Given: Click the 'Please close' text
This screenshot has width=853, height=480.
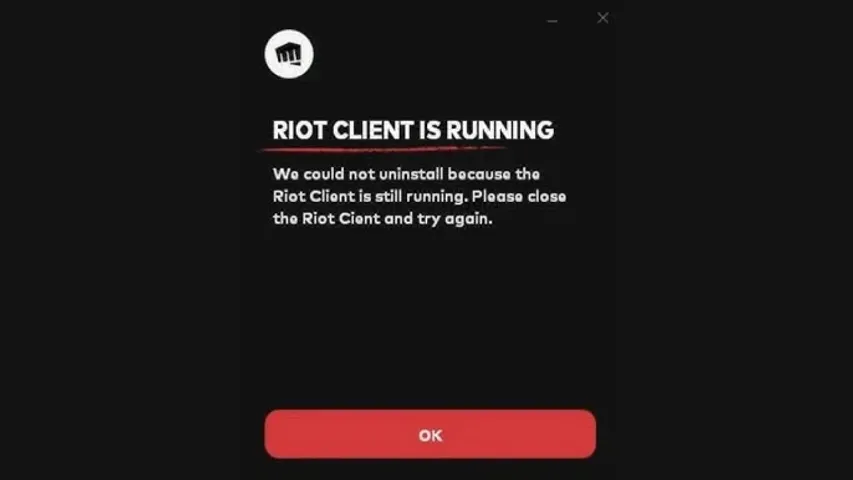Looking at the screenshot, I should tap(519, 196).
